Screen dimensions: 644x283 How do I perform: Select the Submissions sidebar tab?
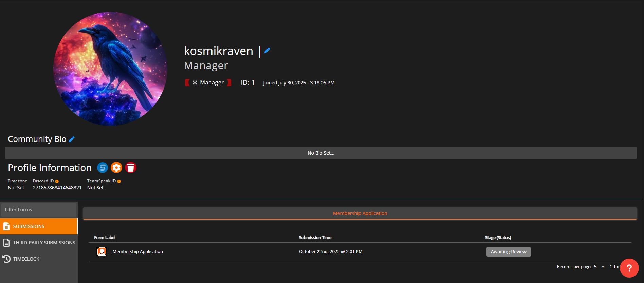39,226
